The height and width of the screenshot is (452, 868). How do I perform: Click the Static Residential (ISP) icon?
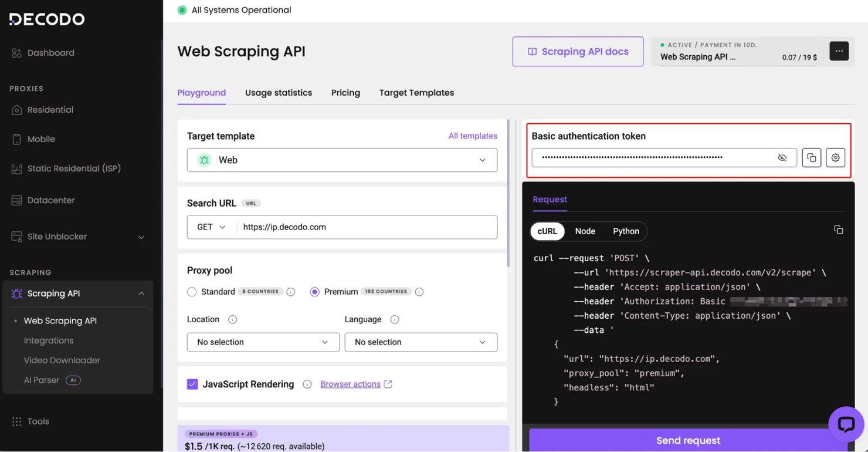(16, 168)
